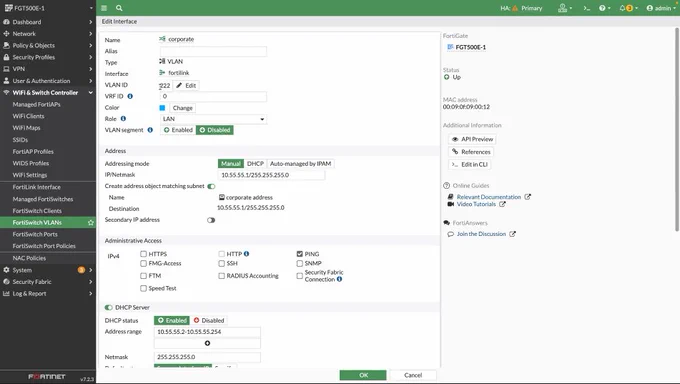
Task: Click the HA warning icon
Action: (515, 8)
